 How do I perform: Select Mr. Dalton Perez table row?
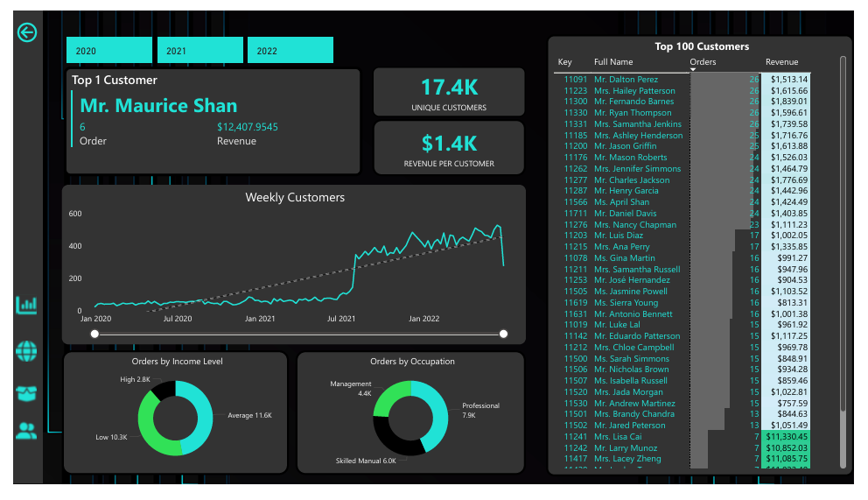(x=626, y=80)
